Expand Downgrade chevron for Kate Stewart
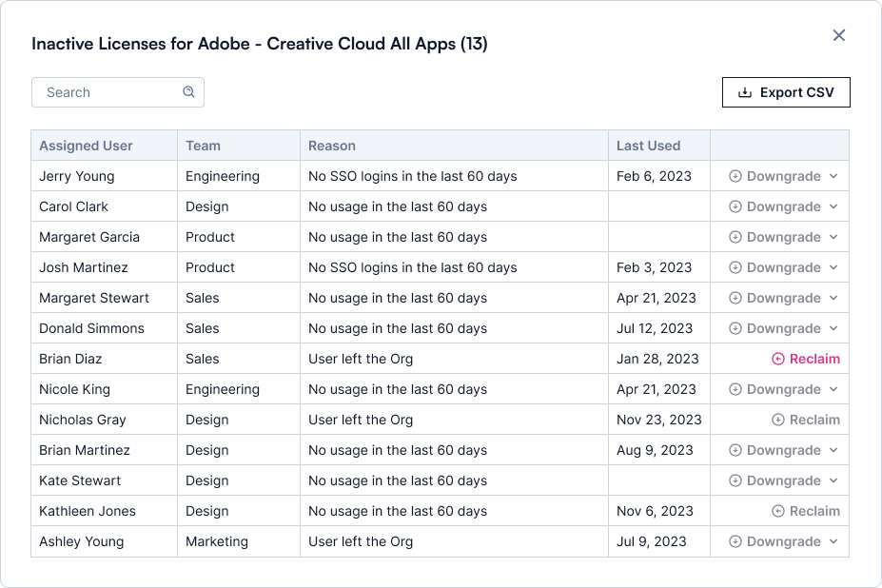882x588 pixels. pos(833,480)
